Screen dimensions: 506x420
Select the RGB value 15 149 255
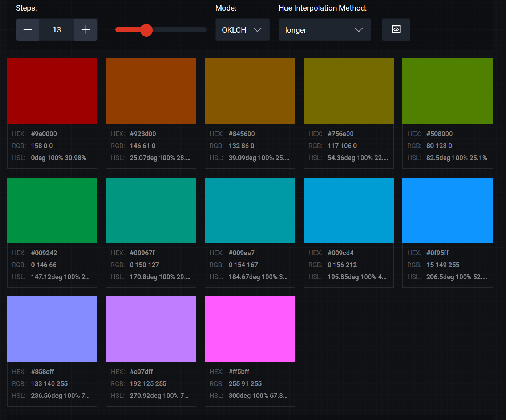coord(443,265)
